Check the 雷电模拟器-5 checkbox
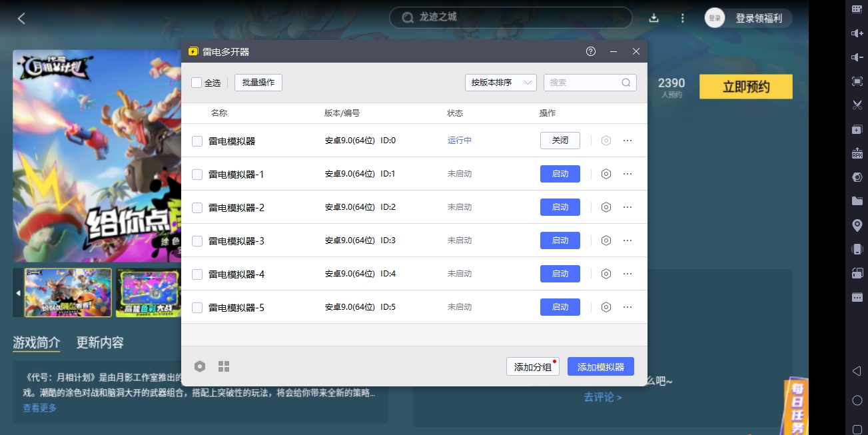Screen dimensions: 868x435 [197, 308]
